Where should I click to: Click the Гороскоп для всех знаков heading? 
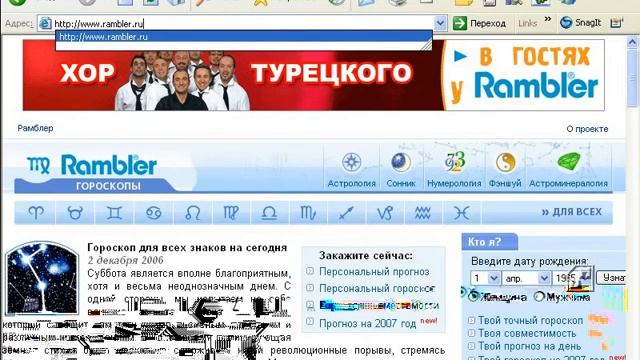pos(187,247)
